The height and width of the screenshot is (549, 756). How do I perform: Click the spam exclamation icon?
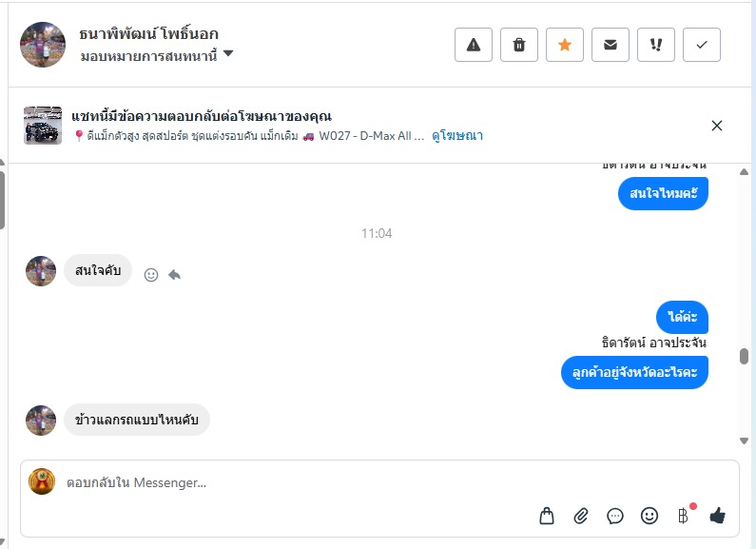pos(656,45)
